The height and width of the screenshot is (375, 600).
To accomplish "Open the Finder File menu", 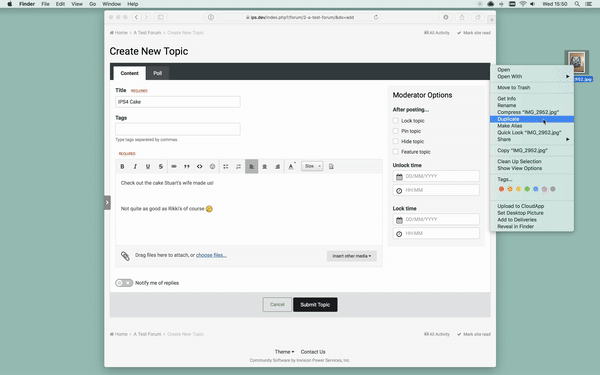I will pyautogui.click(x=45, y=4).
